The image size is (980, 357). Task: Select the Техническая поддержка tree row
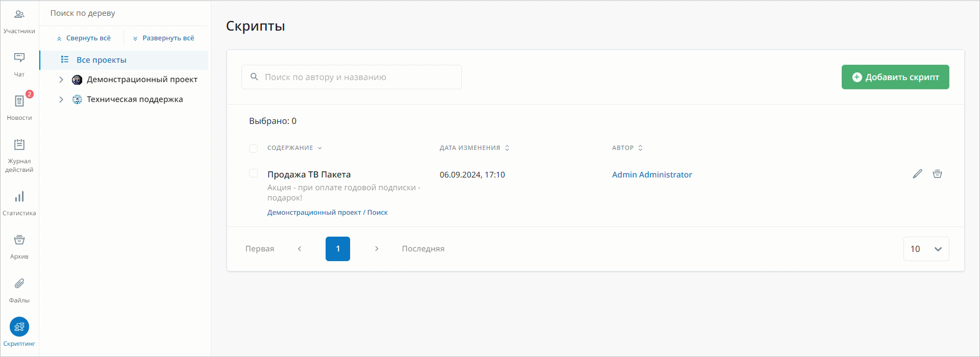(x=124, y=99)
